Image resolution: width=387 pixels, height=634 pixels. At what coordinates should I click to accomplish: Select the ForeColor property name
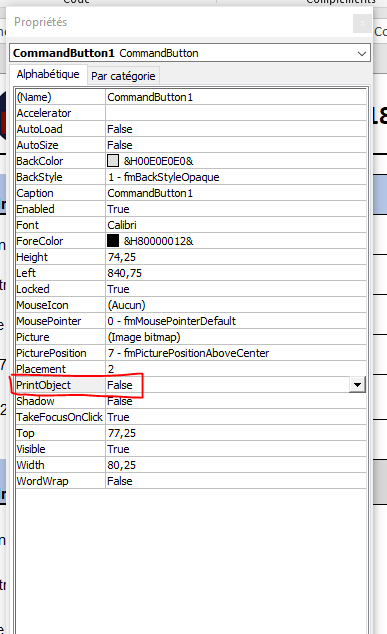tap(40, 241)
